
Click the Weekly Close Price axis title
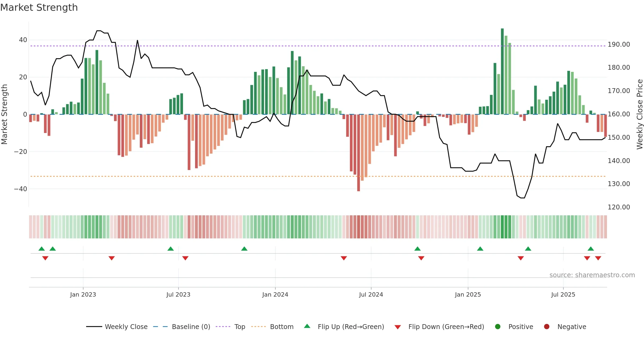click(640, 114)
